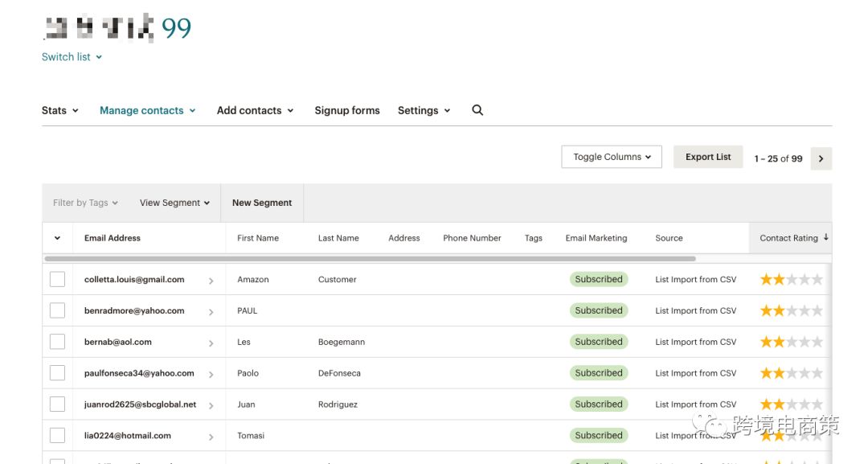This screenshot has height=464, width=868.
Task: Click the Subscribed badge for lia0224@hotmail.com
Action: tap(599, 435)
